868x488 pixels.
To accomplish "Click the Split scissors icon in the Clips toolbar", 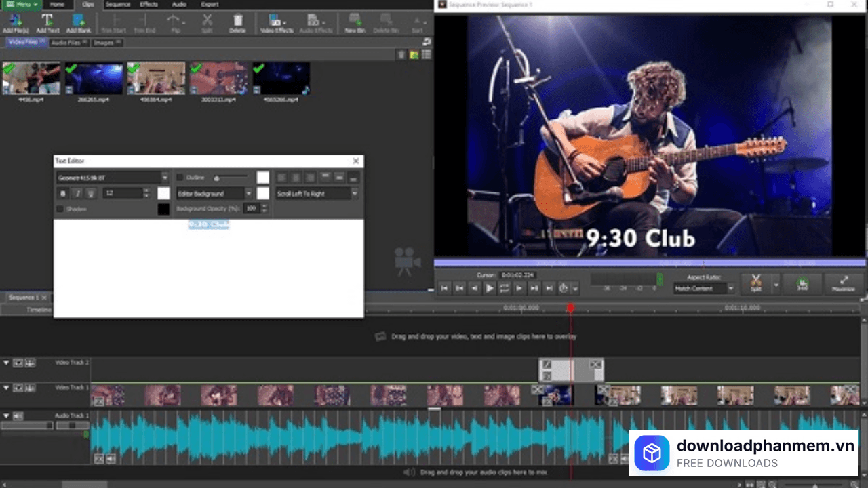I will pyautogui.click(x=207, y=23).
